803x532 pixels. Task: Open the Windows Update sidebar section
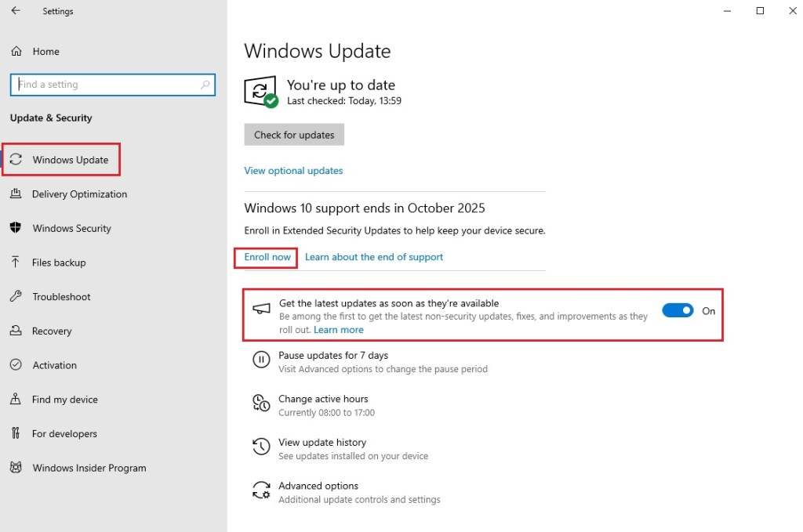tap(70, 160)
